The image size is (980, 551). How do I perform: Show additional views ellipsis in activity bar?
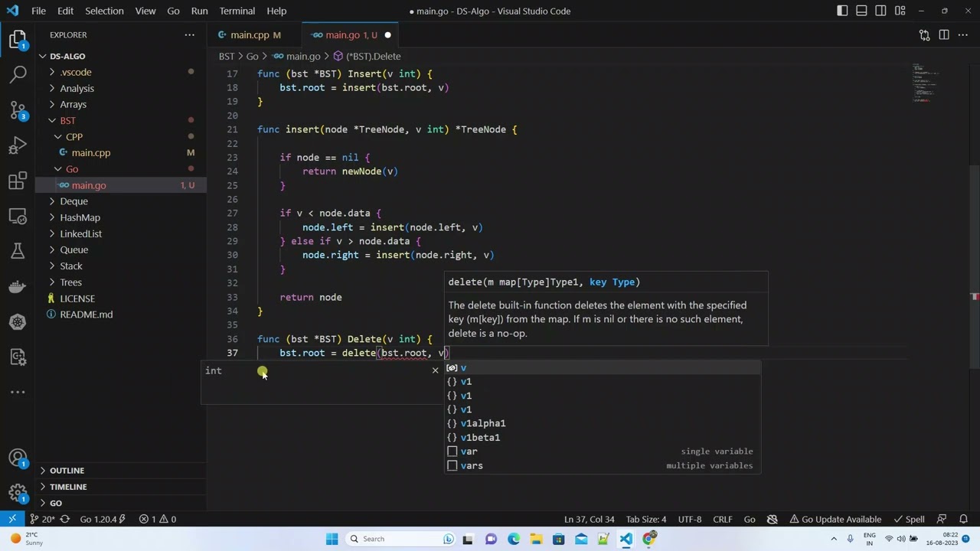coord(18,392)
